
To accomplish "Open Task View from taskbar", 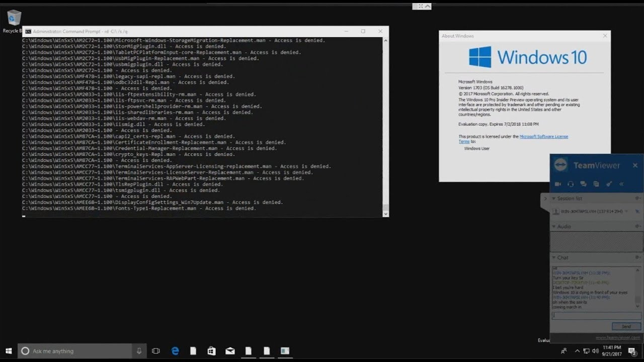I will tap(156, 351).
